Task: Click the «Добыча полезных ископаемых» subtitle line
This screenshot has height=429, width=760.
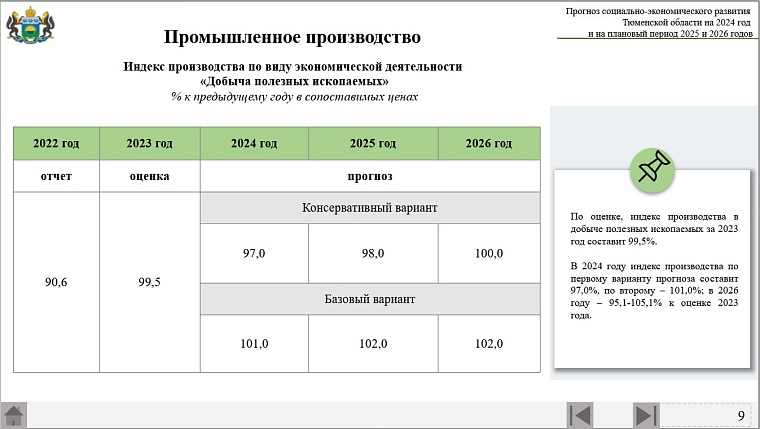Action: (x=294, y=81)
